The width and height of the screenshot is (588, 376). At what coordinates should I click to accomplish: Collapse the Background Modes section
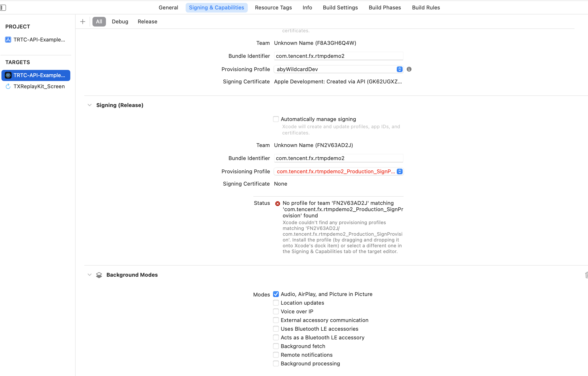[90, 275]
